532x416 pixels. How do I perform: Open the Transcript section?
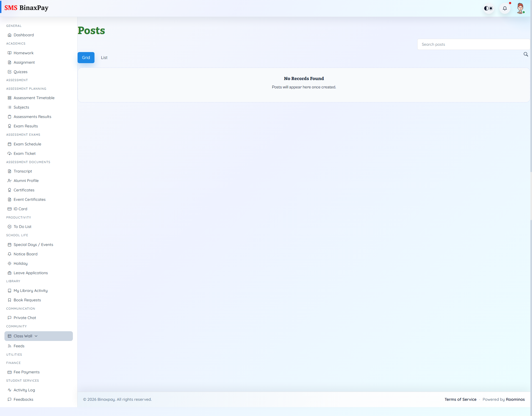click(x=23, y=171)
